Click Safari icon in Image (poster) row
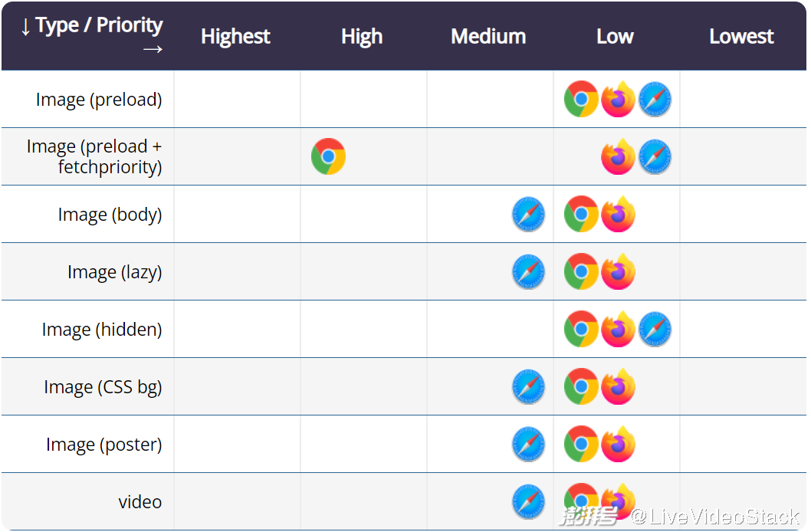The width and height of the screenshot is (811, 532). pos(528,445)
